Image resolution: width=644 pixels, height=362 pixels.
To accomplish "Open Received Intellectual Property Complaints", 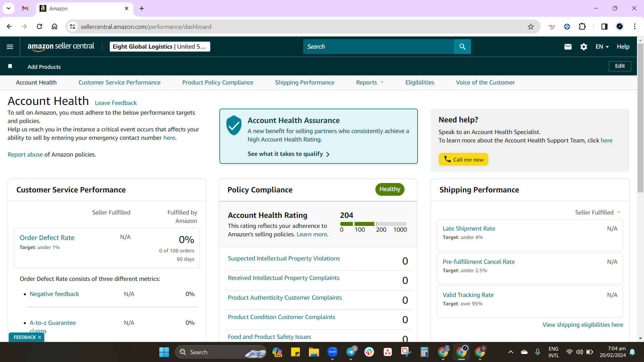I will pos(283,278).
